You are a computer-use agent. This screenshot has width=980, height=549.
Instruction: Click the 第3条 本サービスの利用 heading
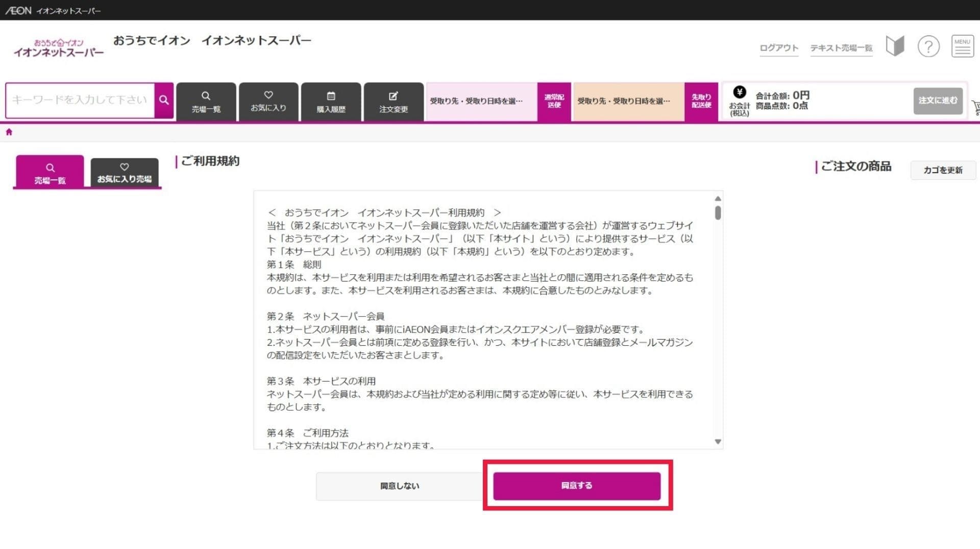321,381
